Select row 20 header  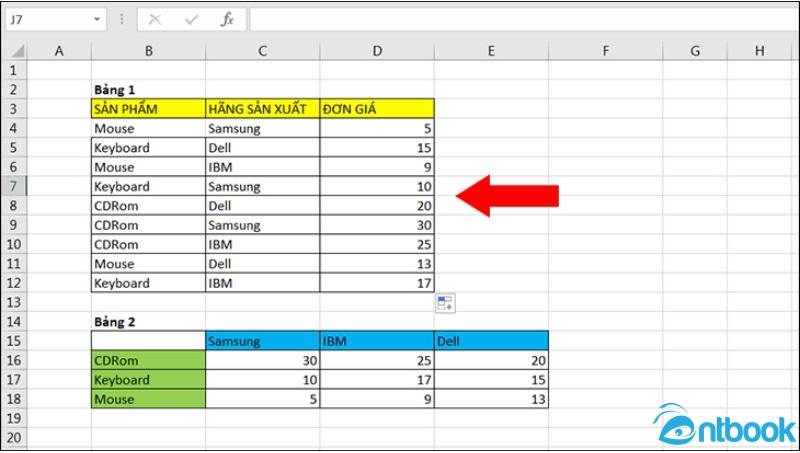tap(14, 438)
